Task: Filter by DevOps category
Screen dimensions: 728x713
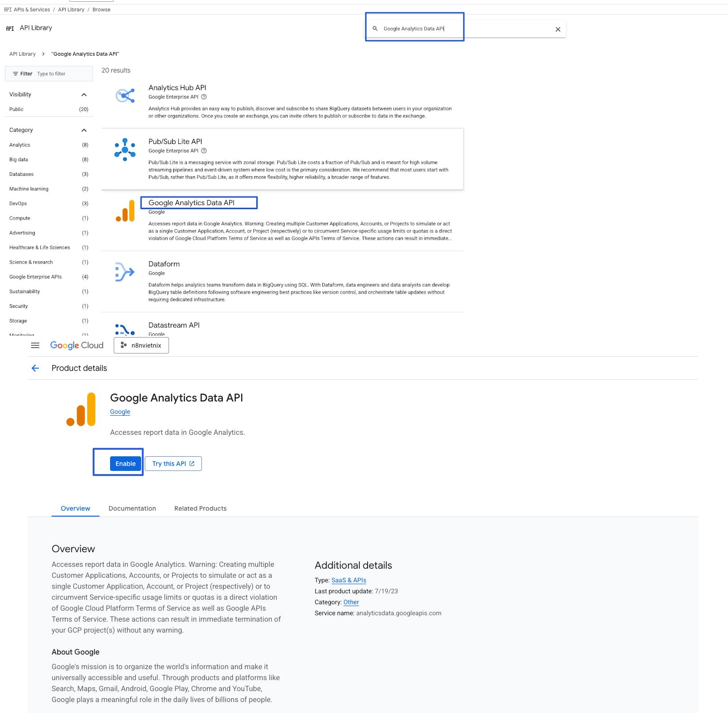Action: 49,203
